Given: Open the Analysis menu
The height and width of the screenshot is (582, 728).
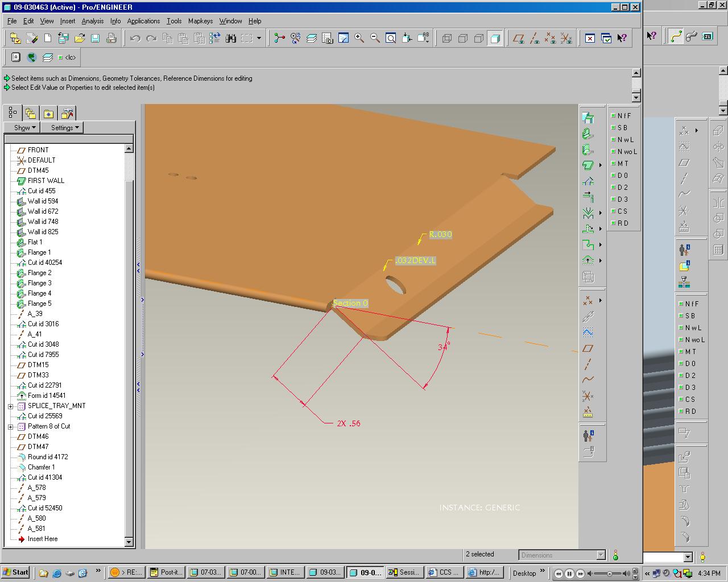Looking at the screenshot, I should (92, 21).
